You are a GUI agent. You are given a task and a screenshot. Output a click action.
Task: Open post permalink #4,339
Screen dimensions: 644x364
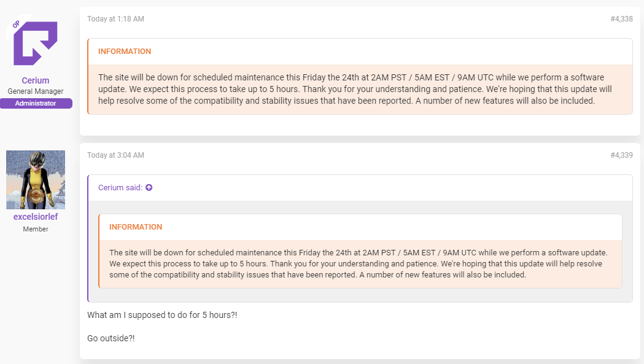(x=621, y=155)
